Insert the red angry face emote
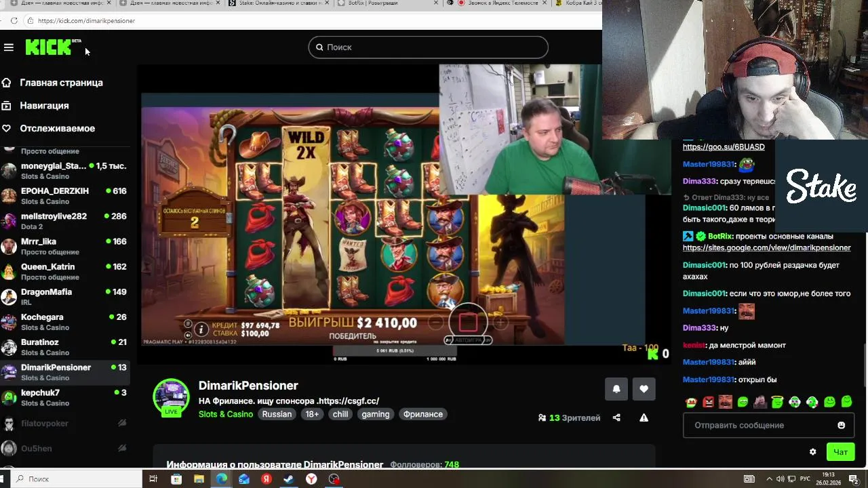The image size is (868, 488). point(709,402)
